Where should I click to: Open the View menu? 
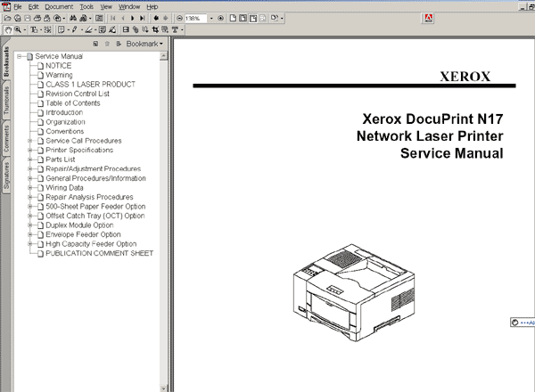106,6
